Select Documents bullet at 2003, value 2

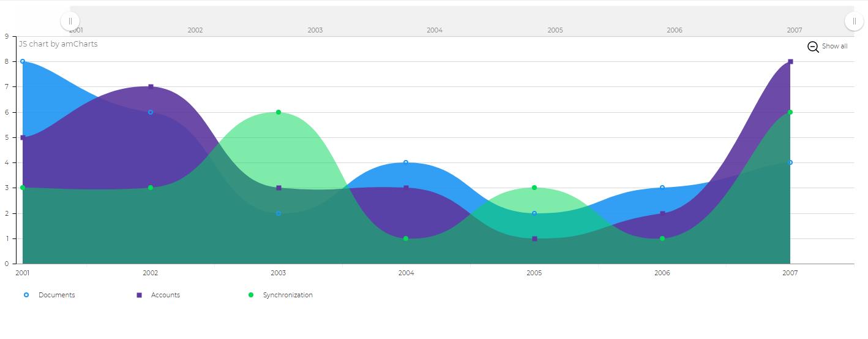pyautogui.click(x=279, y=213)
